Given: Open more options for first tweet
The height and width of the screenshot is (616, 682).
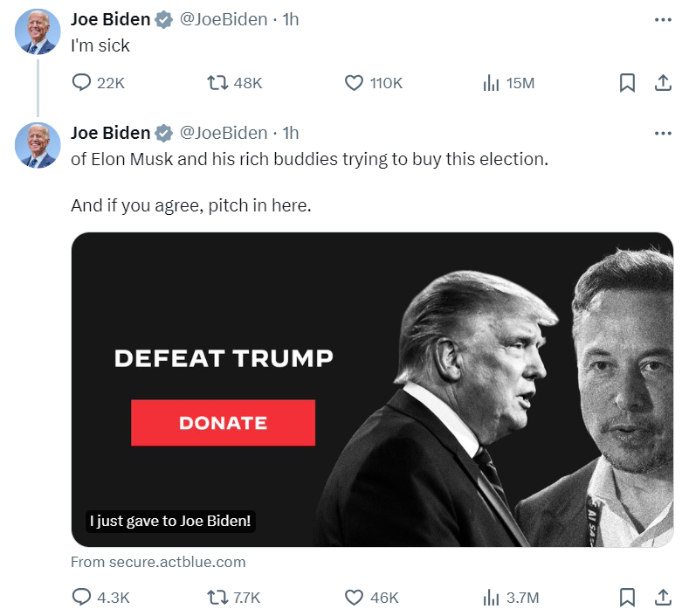Looking at the screenshot, I should click(x=663, y=19).
